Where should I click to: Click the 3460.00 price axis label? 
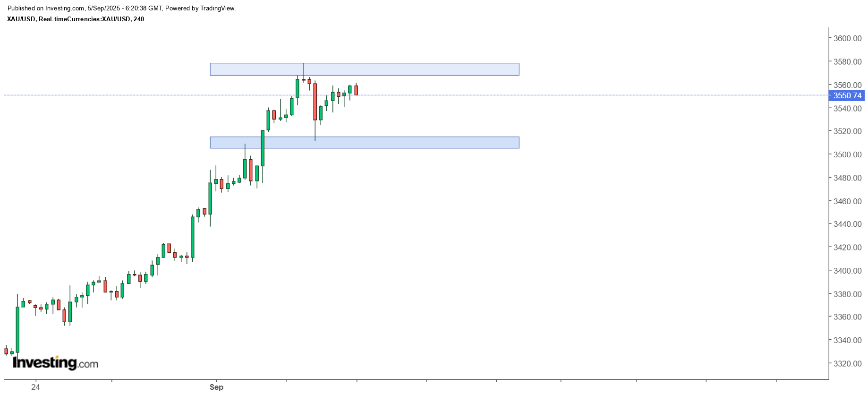[x=847, y=201]
